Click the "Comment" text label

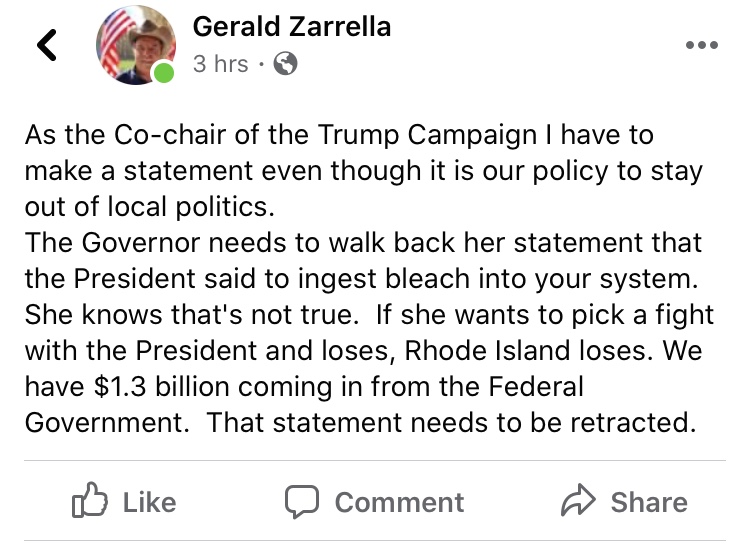click(399, 502)
